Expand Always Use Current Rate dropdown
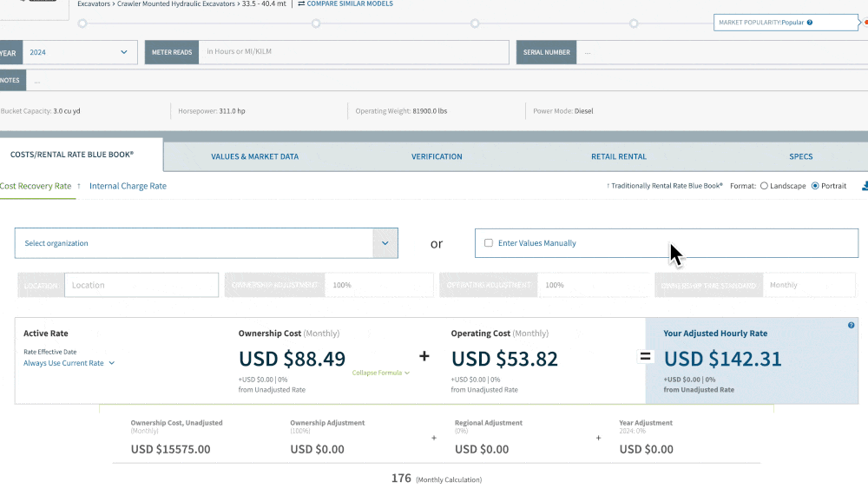Screen dimensions: 868x489 click(x=69, y=363)
